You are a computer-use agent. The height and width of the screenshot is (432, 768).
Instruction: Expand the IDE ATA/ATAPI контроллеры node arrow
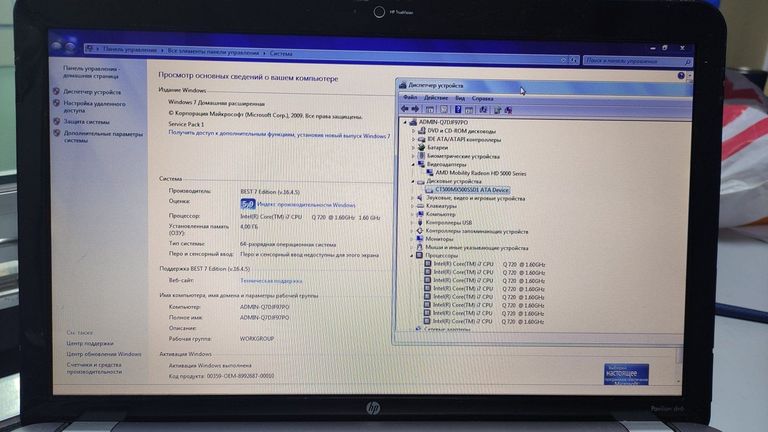click(x=413, y=139)
